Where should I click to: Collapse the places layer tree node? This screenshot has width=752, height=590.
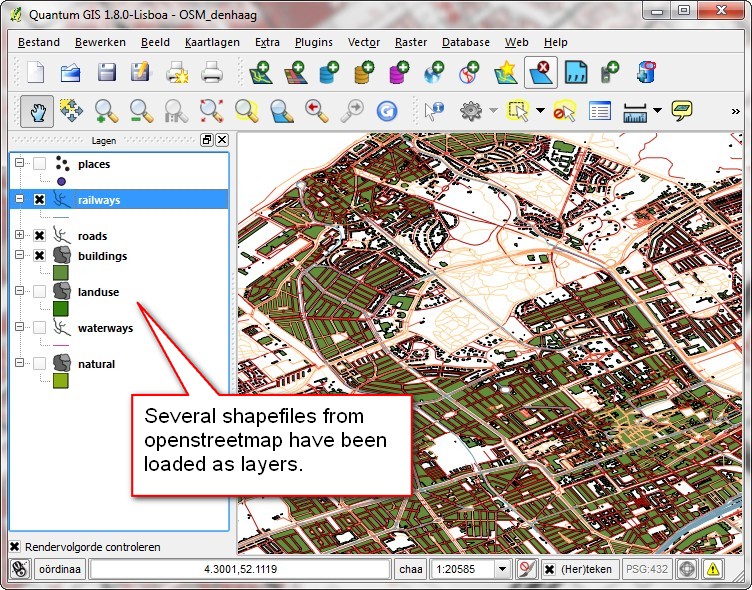pos(19,163)
